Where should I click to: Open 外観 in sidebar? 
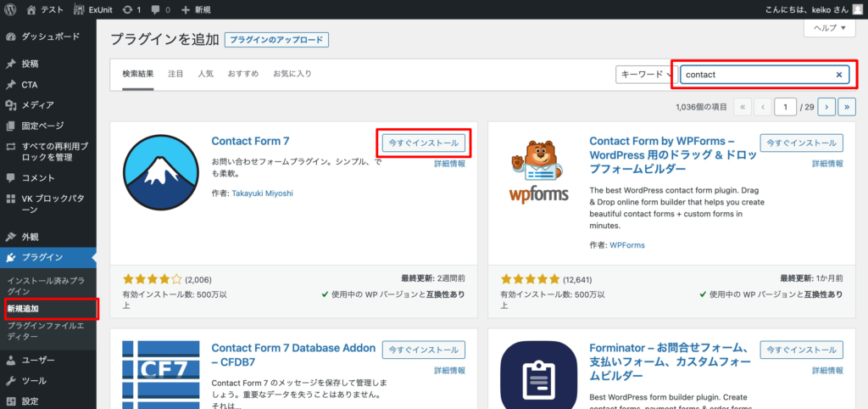[x=48, y=237]
